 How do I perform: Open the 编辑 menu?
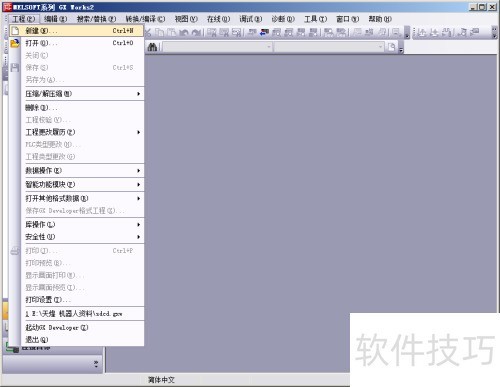[56, 19]
